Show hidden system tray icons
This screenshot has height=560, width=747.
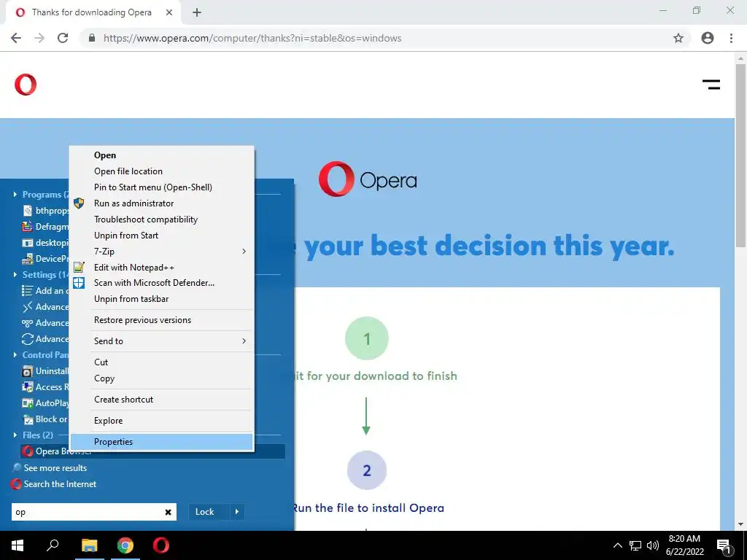click(x=617, y=545)
